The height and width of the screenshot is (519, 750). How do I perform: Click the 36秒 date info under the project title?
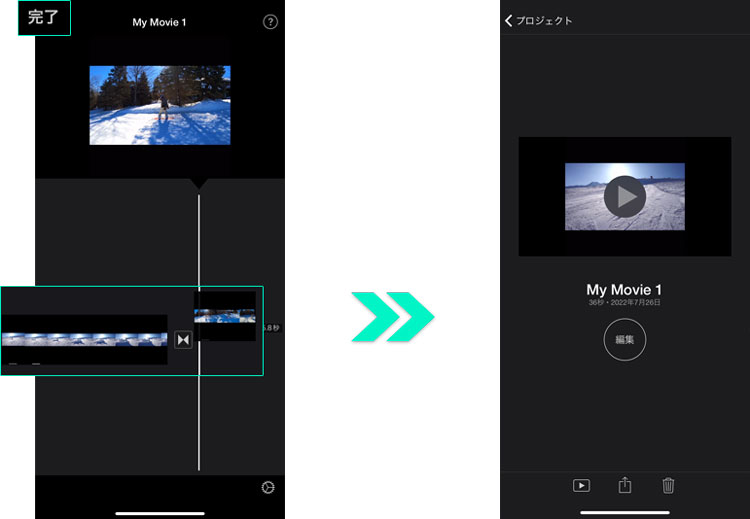[624, 302]
